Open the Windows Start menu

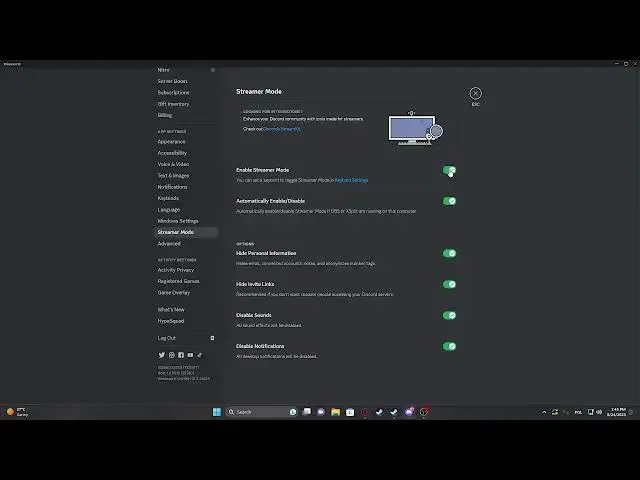pos(217,412)
